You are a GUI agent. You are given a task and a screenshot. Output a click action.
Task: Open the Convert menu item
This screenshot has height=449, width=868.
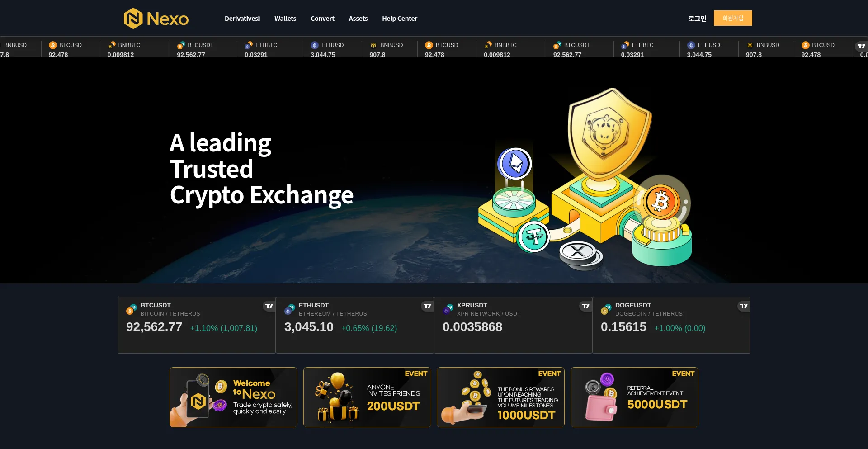[322, 19]
